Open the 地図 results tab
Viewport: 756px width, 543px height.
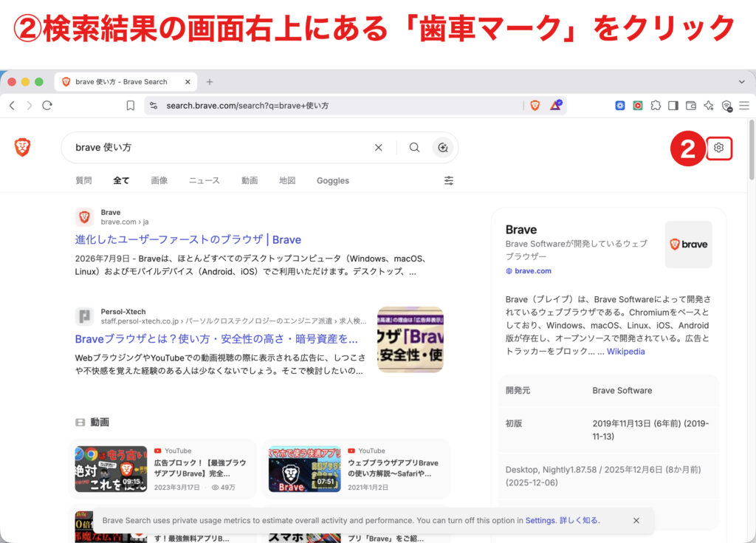pos(287,180)
